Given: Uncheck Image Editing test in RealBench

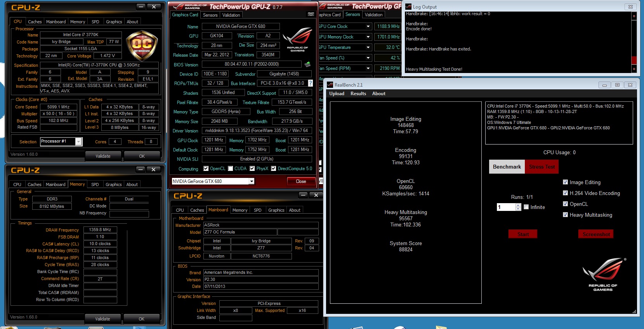Looking at the screenshot, I should pos(566,182).
